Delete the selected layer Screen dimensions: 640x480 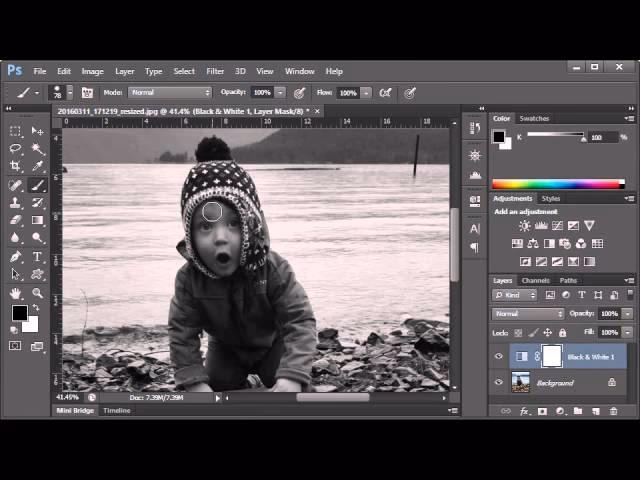click(613, 411)
